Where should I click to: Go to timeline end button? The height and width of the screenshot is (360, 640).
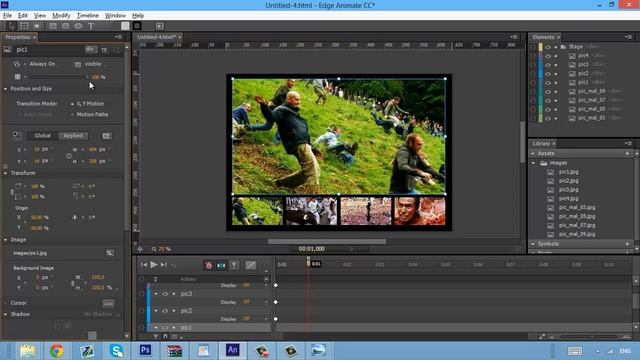164,265
